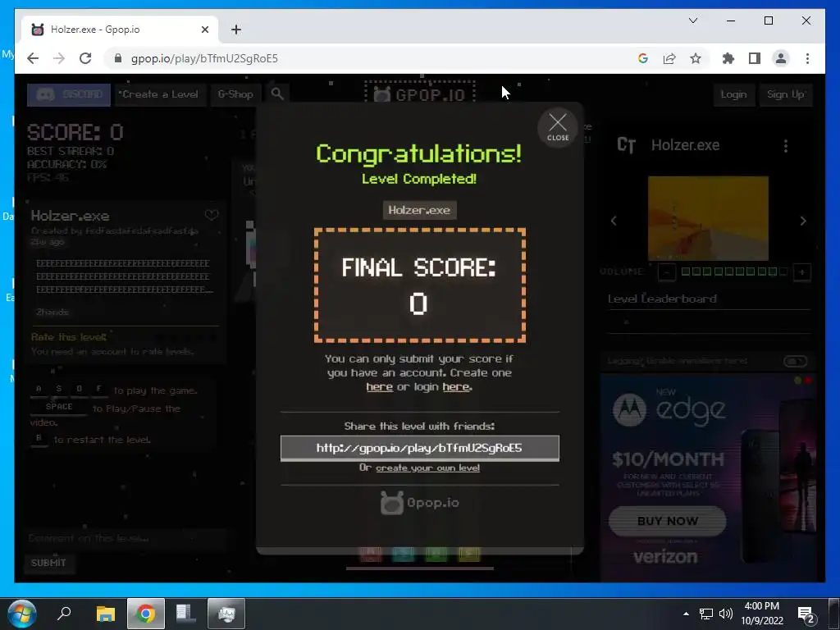840x630 pixels.
Task: Show hidden system tray icons
Action: (687, 614)
